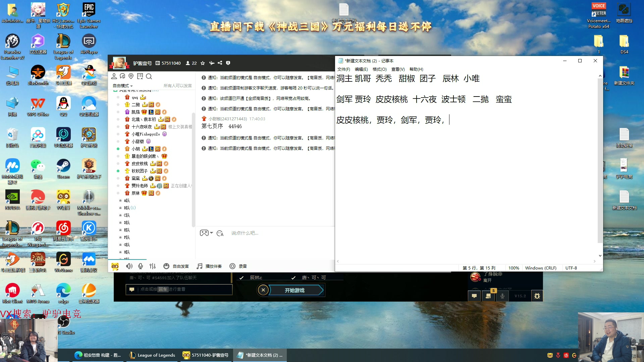Click the location pin icon above channel list
The image size is (644, 362).
[x=131, y=76]
